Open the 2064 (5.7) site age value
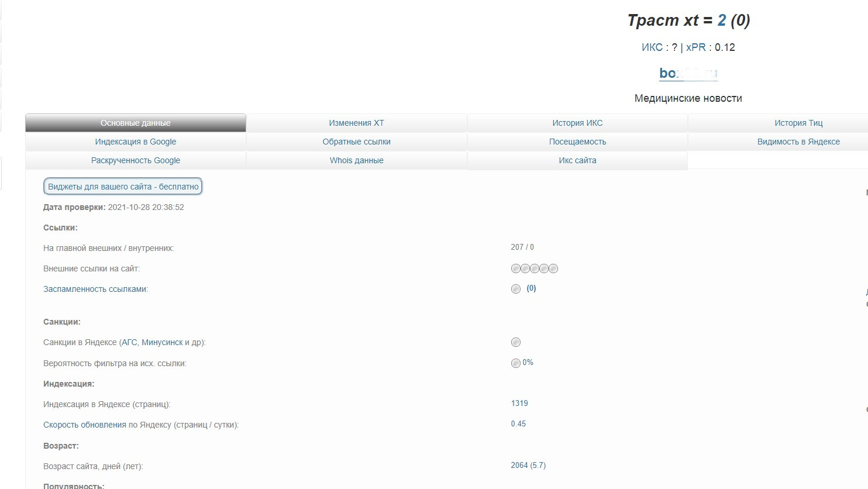Screen dimensions: 868x489 click(528, 465)
